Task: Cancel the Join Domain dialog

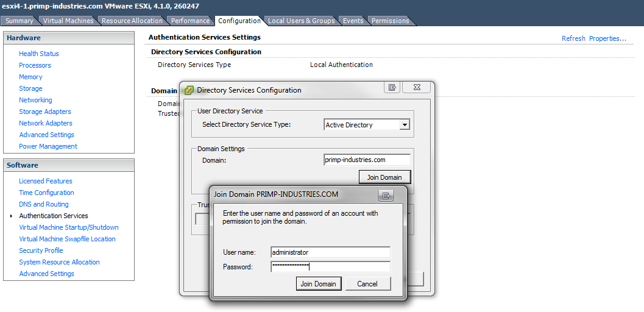Action: (367, 284)
